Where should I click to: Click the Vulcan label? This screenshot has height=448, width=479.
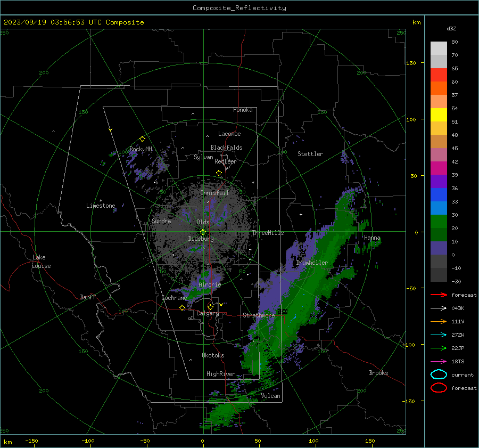click(x=271, y=396)
